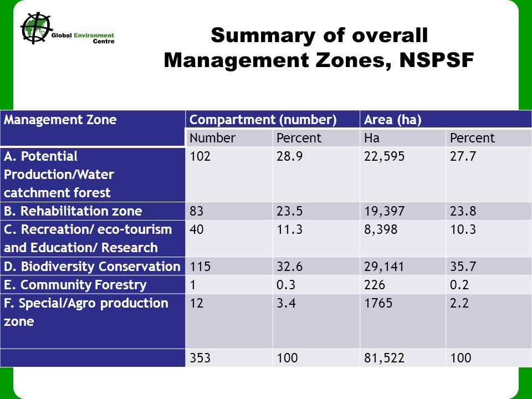
Task: Select compartment number '12'
Action: (x=196, y=303)
